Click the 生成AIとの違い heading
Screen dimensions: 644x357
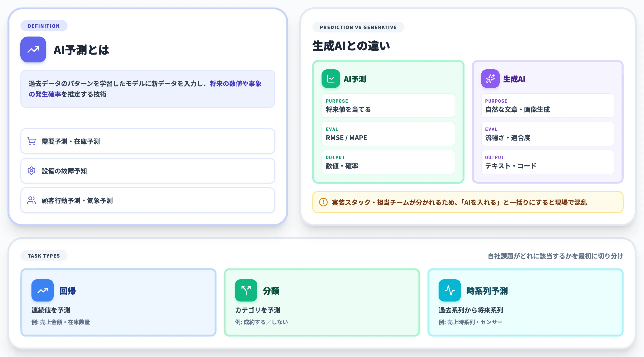click(x=351, y=46)
